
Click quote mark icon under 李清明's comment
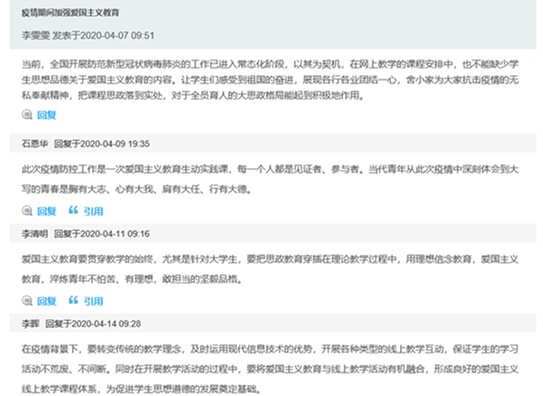click(73, 300)
